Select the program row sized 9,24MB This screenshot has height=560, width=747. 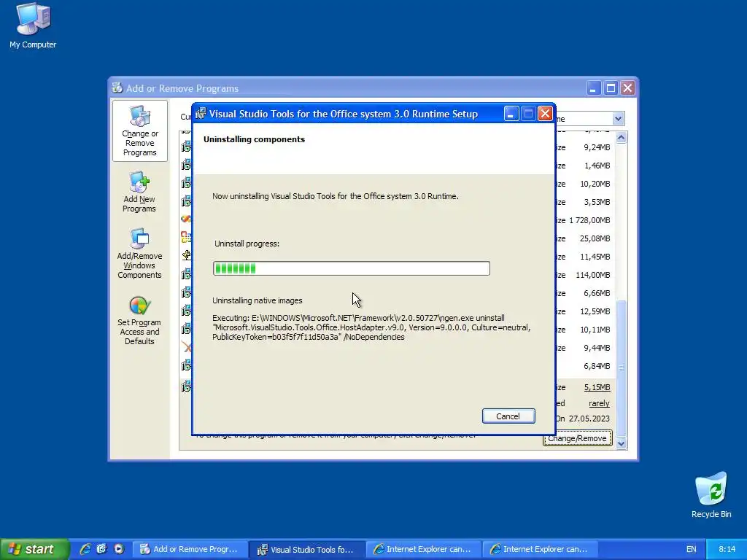[x=398, y=147]
